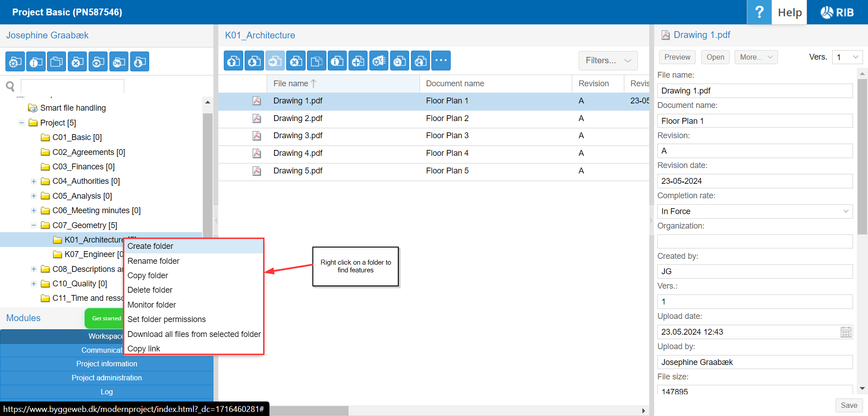Click the file information toolbar icon
868x416 pixels.
point(337,61)
